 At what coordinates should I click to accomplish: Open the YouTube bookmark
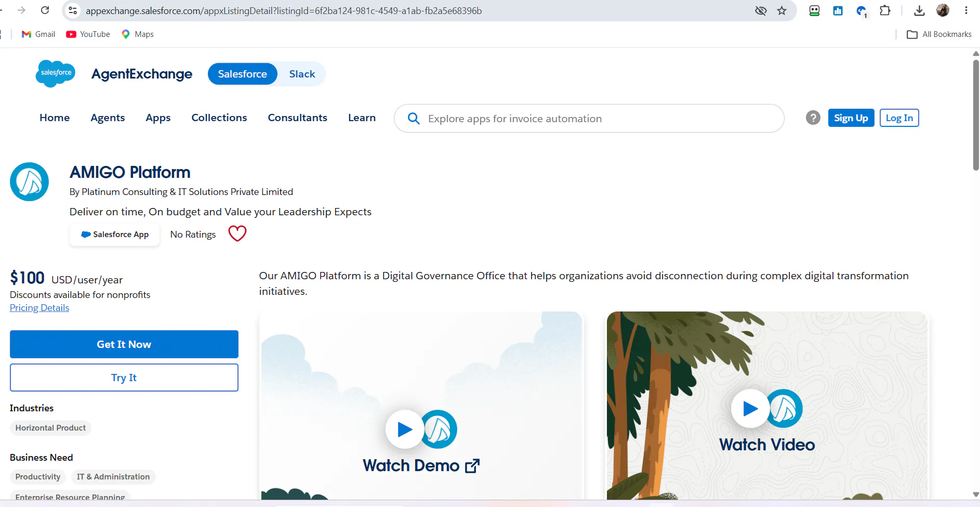pos(88,34)
